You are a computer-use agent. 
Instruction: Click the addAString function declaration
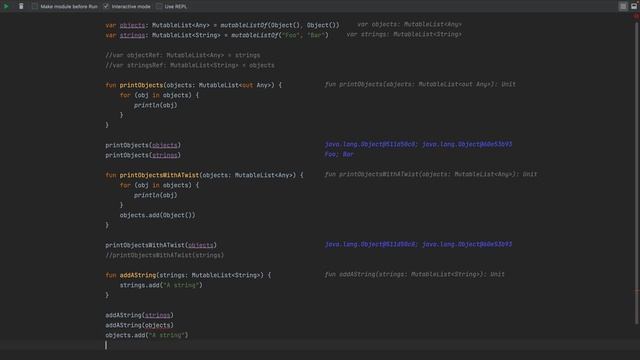click(138, 275)
